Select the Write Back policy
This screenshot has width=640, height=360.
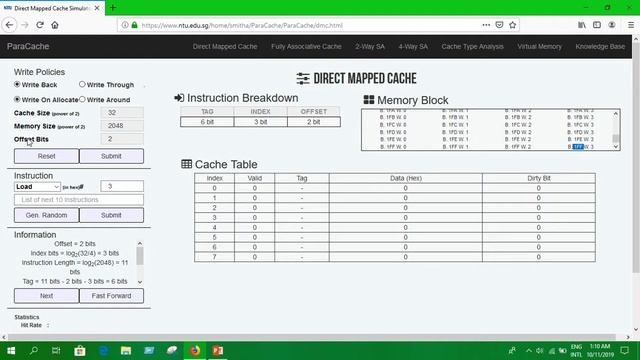coord(17,84)
